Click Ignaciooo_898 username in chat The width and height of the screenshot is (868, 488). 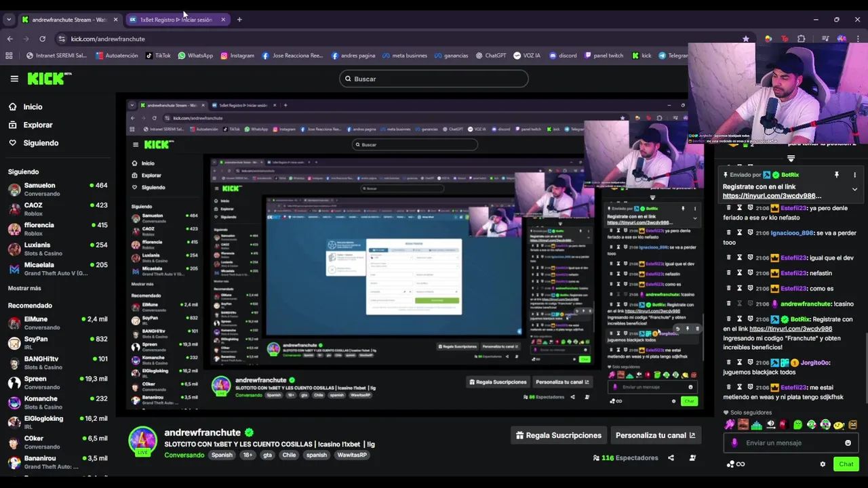coord(792,232)
